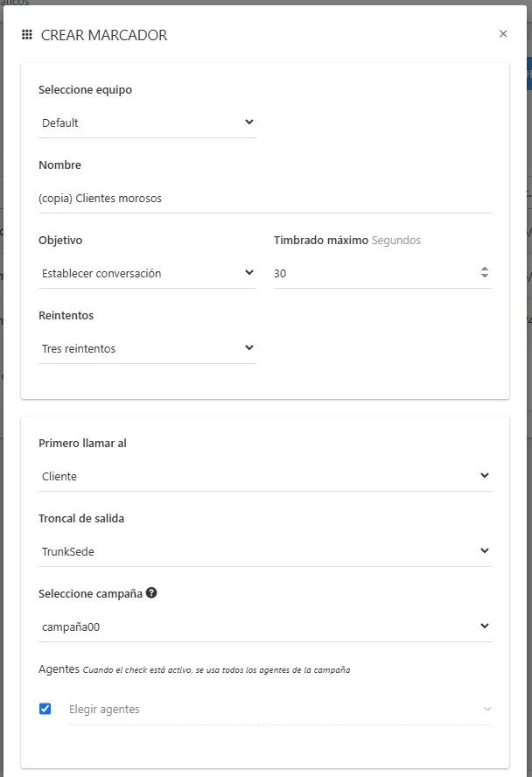Click the chevron arrow next to Tres reintentos
The height and width of the screenshot is (777, 532).
click(249, 348)
